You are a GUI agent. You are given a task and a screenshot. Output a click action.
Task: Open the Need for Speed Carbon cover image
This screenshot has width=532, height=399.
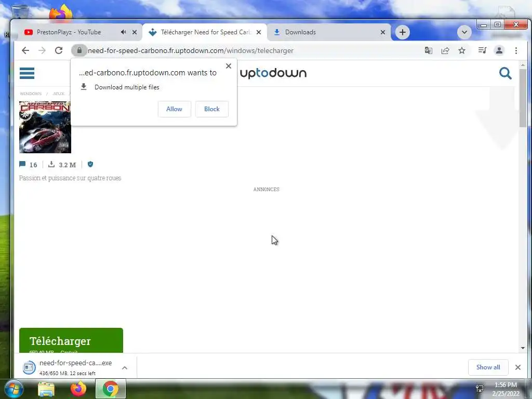(45, 127)
